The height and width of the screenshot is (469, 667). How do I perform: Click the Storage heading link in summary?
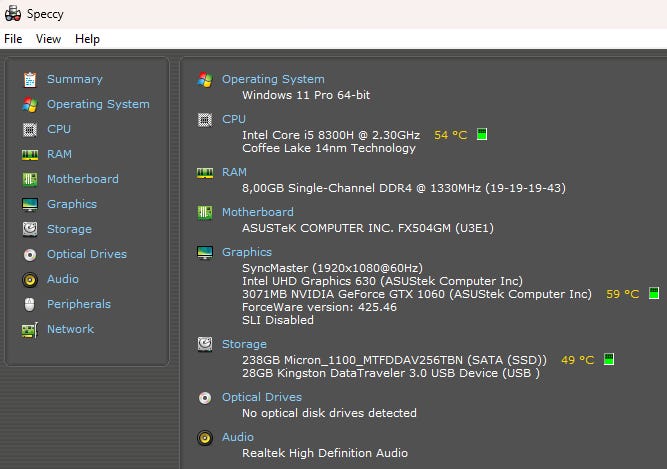[x=245, y=344]
